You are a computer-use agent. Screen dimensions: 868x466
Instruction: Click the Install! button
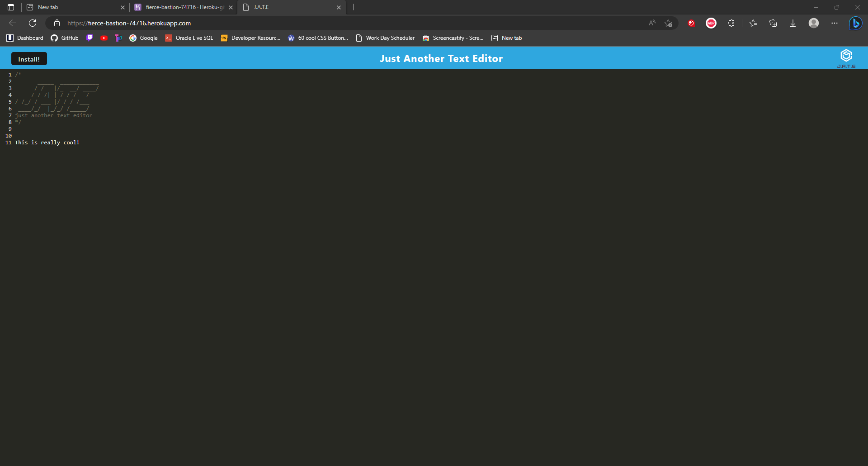pyautogui.click(x=28, y=58)
